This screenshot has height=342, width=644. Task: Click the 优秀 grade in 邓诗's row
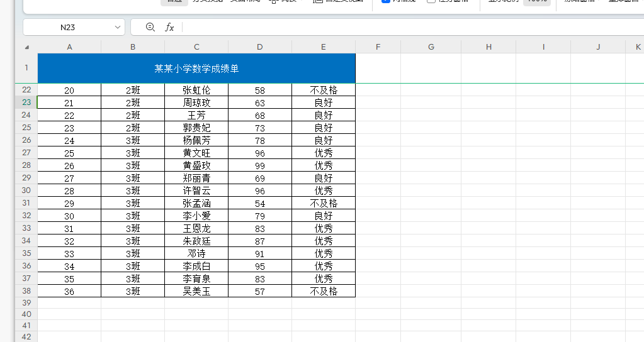(x=324, y=253)
